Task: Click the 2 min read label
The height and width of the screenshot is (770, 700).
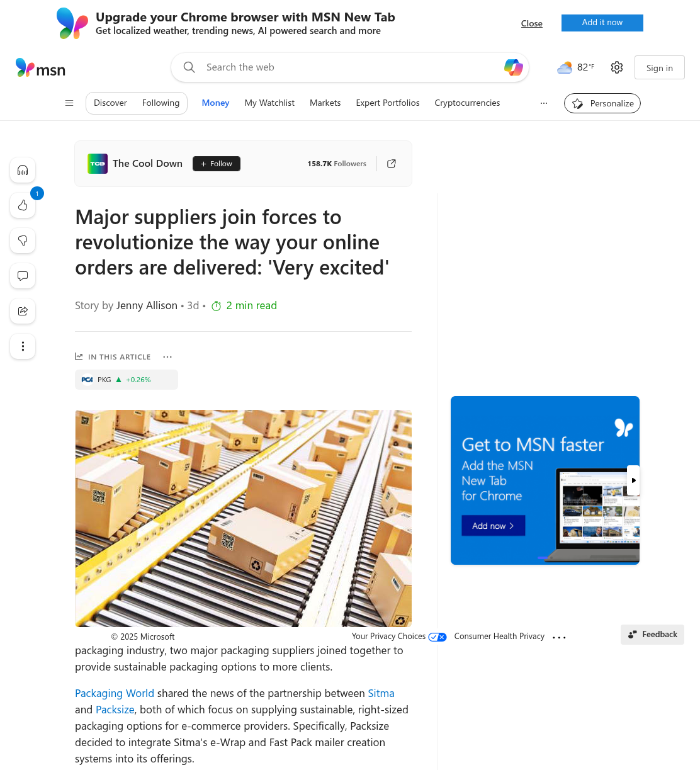Action: pyautogui.click(x=252, y=305)
